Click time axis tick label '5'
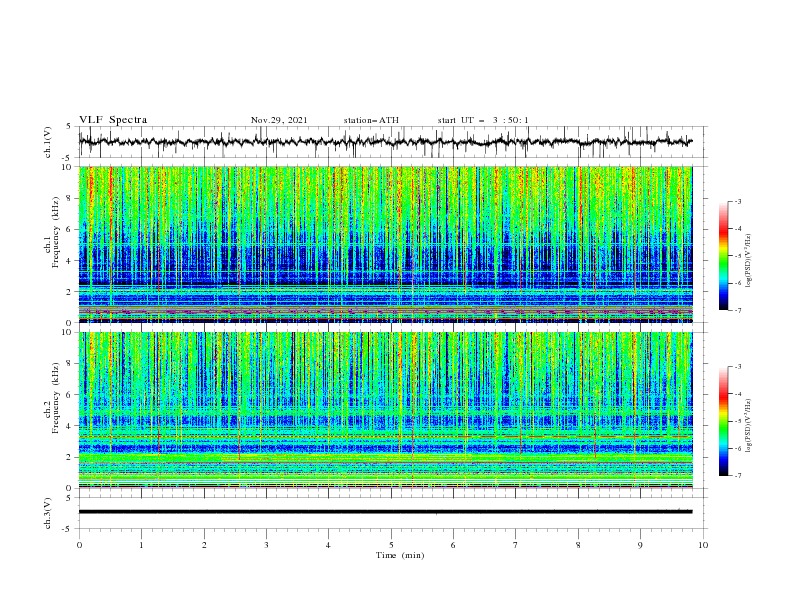The image size is (792, 612). tap(391, 545)
